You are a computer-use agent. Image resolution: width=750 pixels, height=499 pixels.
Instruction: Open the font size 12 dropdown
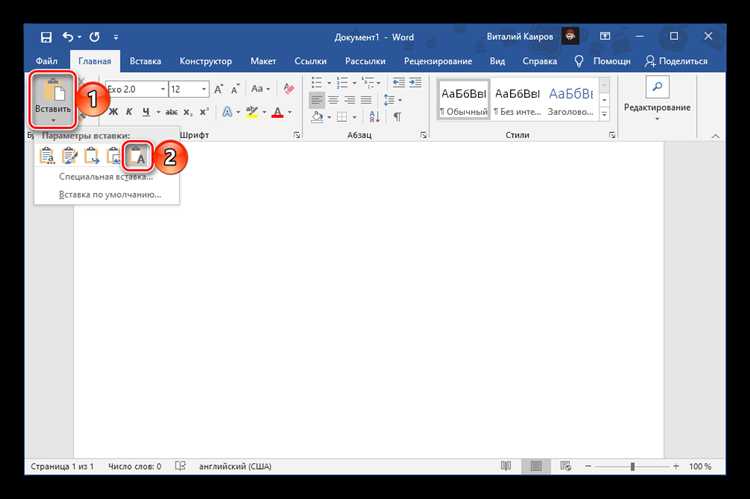click(x=204, y=89)
